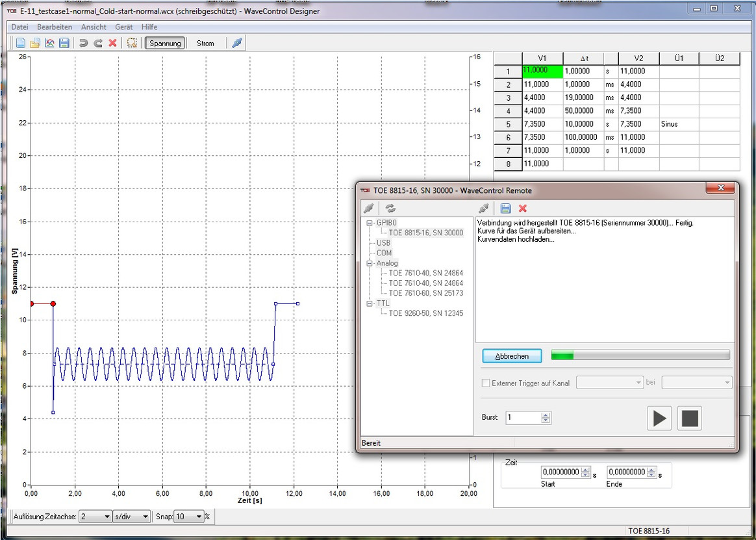Switch display to Strom mode
The height and width of the screenshot is (540, 756).
[x=205, y=43]
